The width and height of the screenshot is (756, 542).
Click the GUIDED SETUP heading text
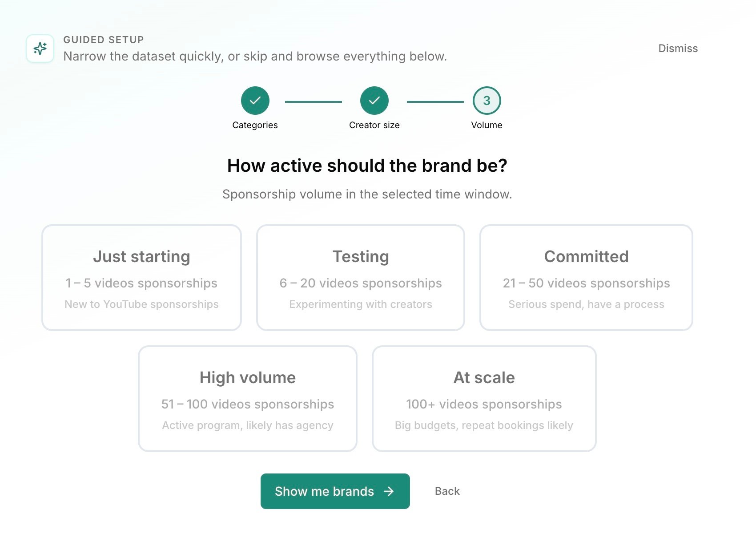(x=104, y=40)
